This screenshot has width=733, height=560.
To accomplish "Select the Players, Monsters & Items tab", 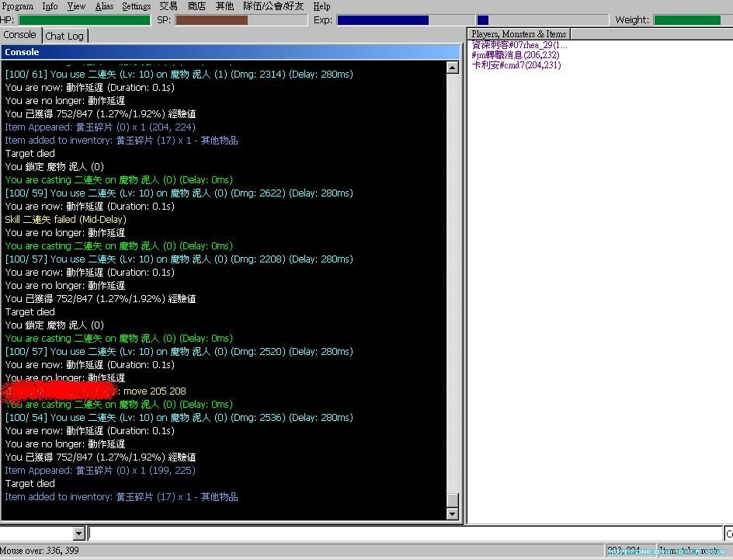I will [x=519, y=34].
